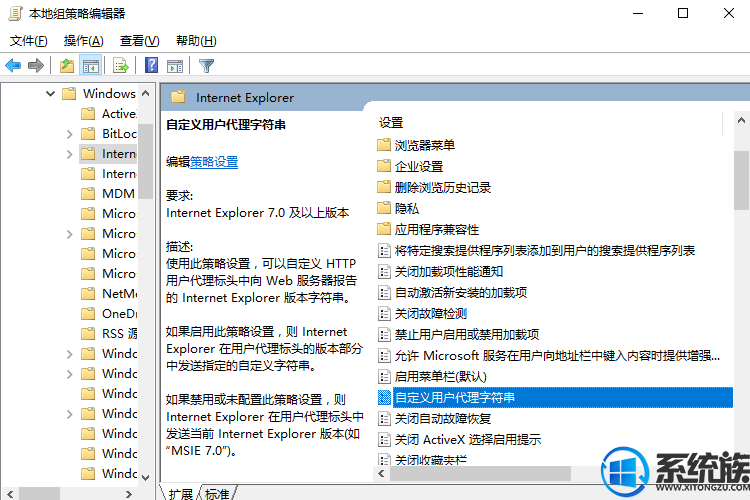Expand second Windc node below RSS
The height and width of the screenshot is (500, 750).
point(69,374)
